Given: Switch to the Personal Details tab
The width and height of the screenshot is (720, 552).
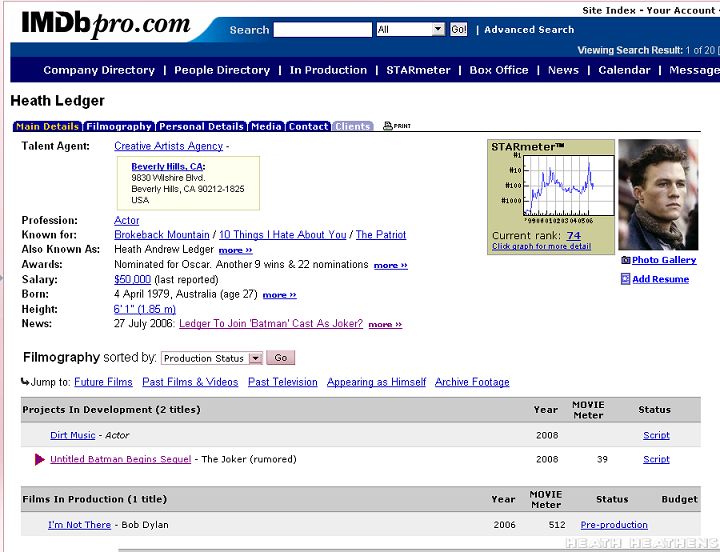Looking at the screenshot, I should pyautogui.click(x=201, y=126).
